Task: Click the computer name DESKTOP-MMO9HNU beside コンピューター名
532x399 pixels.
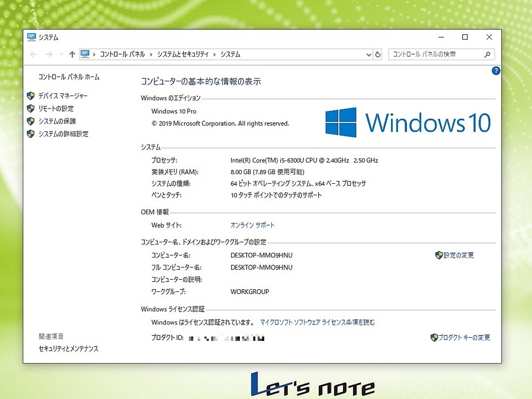Action: coord(262,255)
